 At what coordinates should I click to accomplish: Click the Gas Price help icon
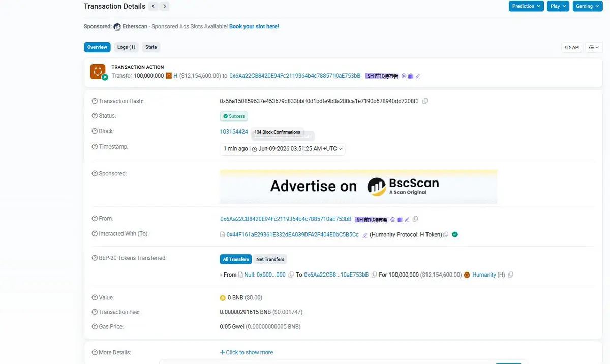(95, 327)
